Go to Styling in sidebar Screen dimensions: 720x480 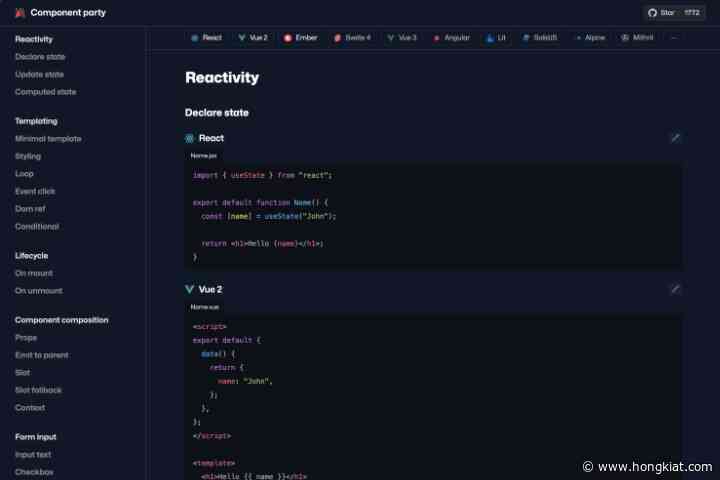28,156
